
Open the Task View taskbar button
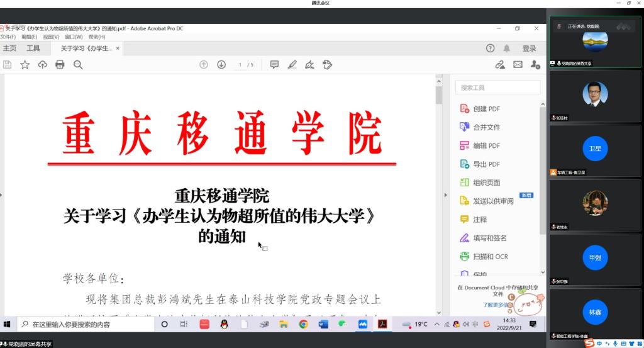point(184,324)
